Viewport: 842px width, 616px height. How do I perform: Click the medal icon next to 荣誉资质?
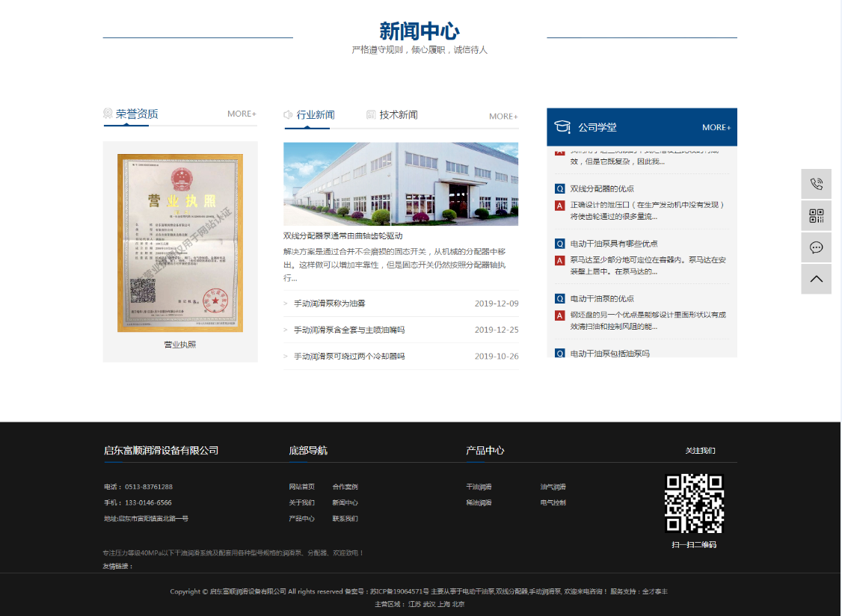(108, 114)
